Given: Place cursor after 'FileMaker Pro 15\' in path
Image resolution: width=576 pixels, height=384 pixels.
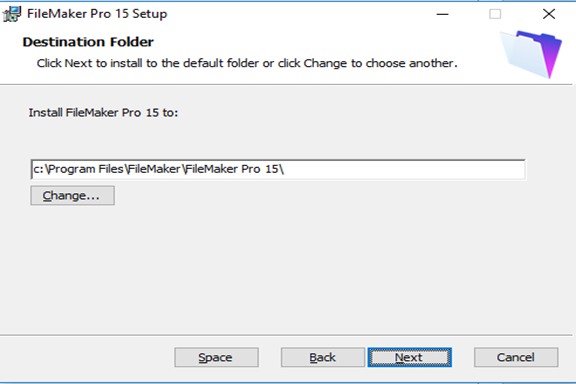Looking at the screenshot, I should pos(285,169).
